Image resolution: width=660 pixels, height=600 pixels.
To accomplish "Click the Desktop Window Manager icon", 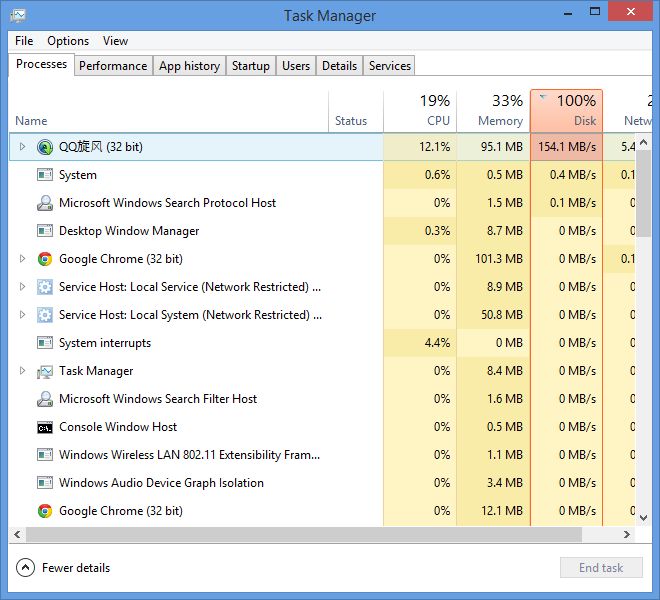I will [45, 231].
